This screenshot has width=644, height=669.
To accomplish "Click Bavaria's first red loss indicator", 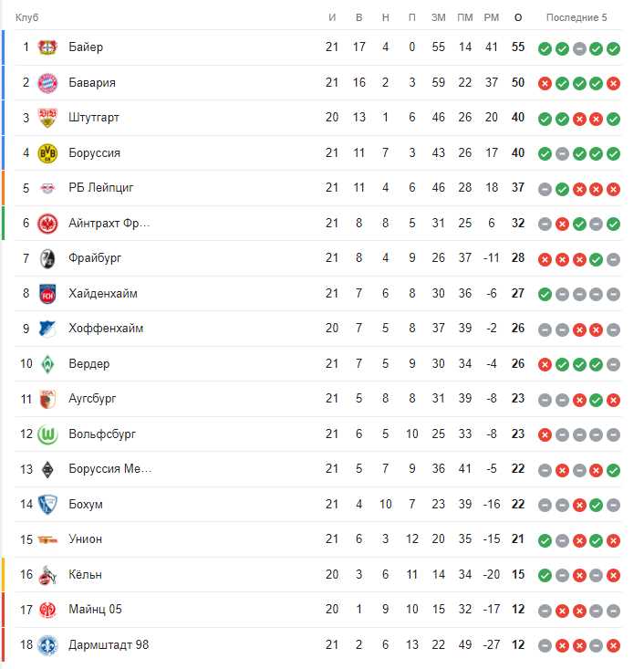I will point(545,84).
